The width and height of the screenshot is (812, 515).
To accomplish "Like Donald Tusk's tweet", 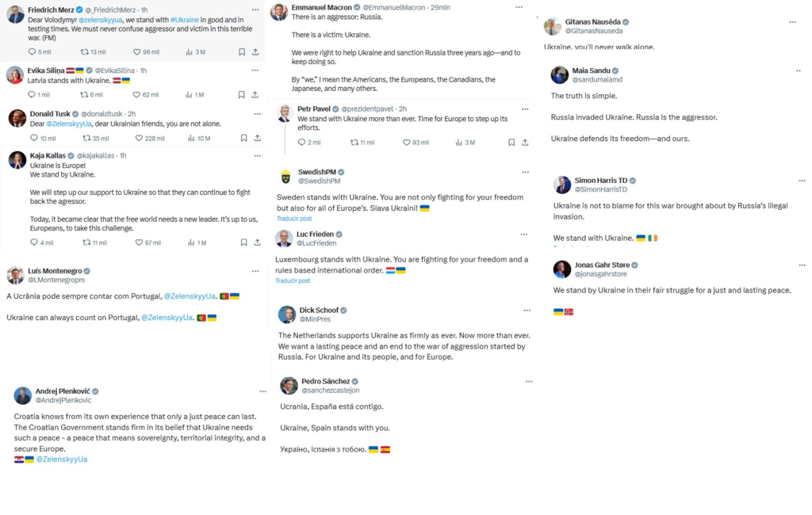I will point(140,138).
